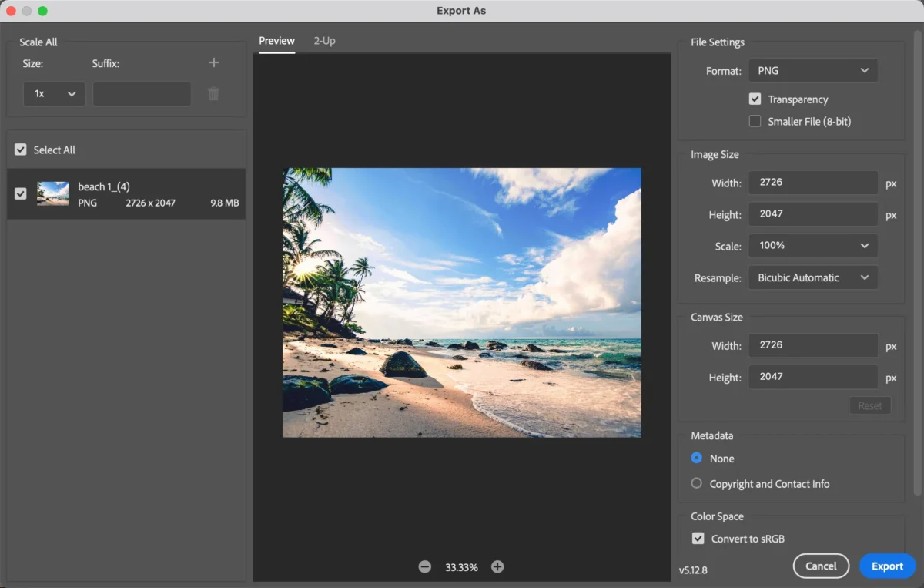The image size is (924, 588).
Task: Enable Smaller File (8-bit) option
Action: [755, 121]
